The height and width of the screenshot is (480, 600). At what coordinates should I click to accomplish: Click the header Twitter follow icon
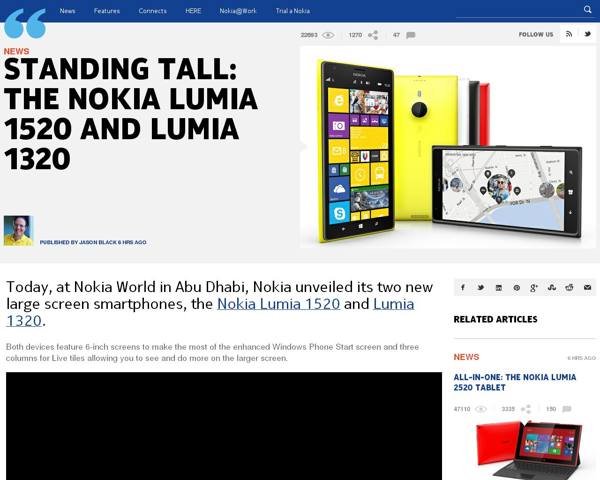point(587,34)
